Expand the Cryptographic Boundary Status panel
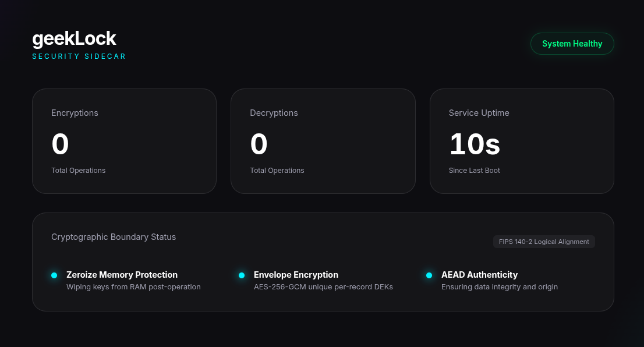This screenshot has width=644, height=347. click(114, 237)
